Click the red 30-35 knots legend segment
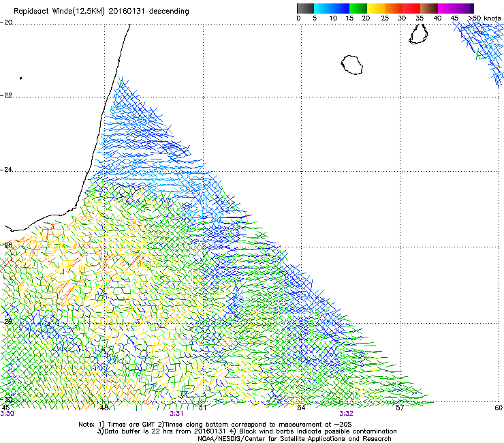504x443 pixels. (x=411, y=8)
